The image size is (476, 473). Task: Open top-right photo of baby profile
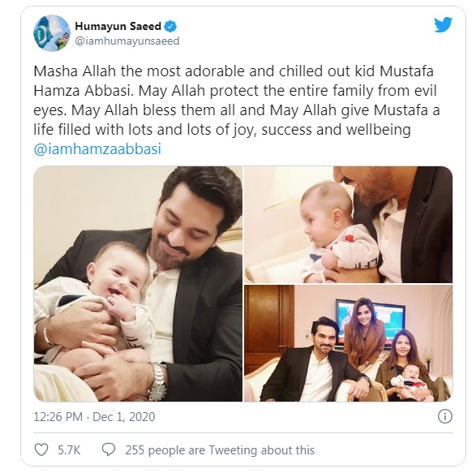(x=349, y=225)
